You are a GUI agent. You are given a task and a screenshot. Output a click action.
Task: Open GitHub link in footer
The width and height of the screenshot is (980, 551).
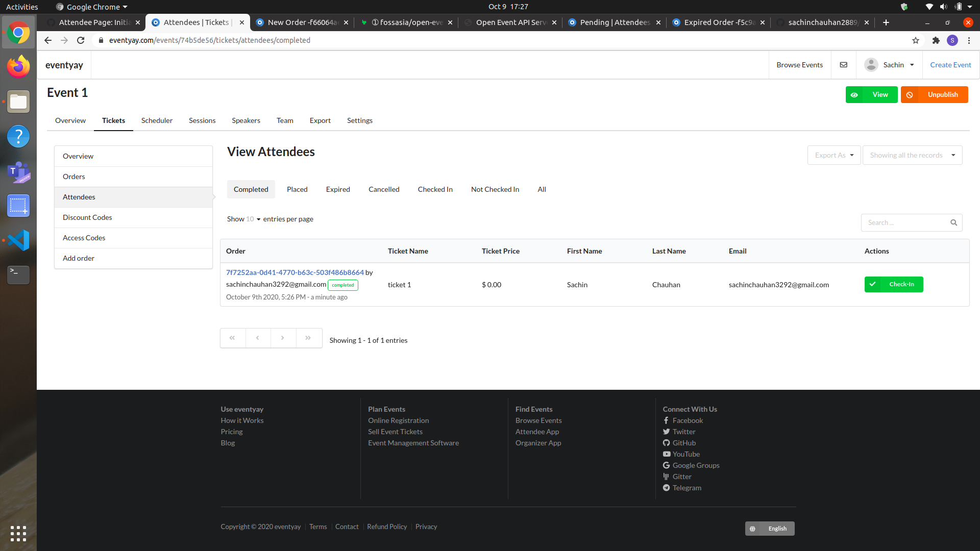point(684,443)
